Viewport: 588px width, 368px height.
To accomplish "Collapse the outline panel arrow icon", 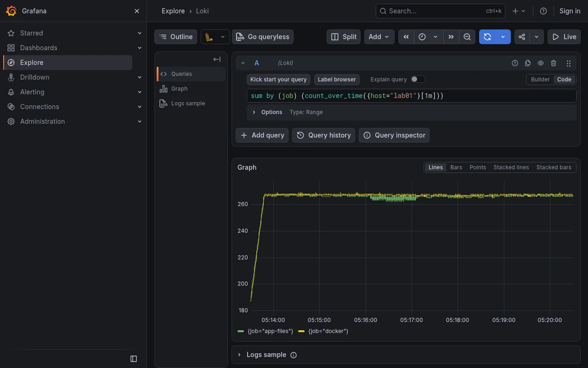I will (217, 59).
